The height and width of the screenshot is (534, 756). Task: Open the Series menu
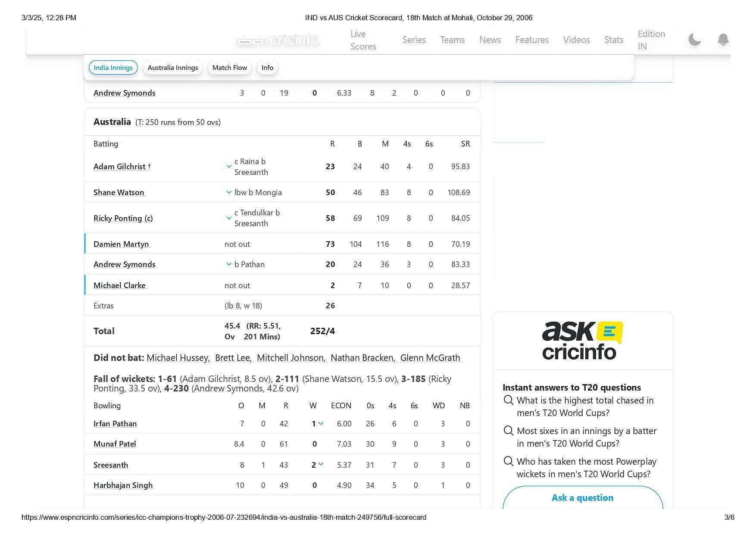pos(414,40)
